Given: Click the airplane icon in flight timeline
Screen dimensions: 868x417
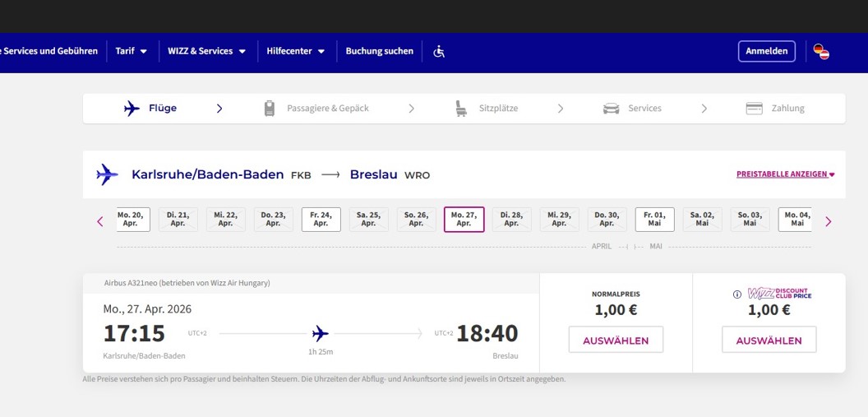Looking at the screenshot, I should pyautogui.click(x=320, y=333).
